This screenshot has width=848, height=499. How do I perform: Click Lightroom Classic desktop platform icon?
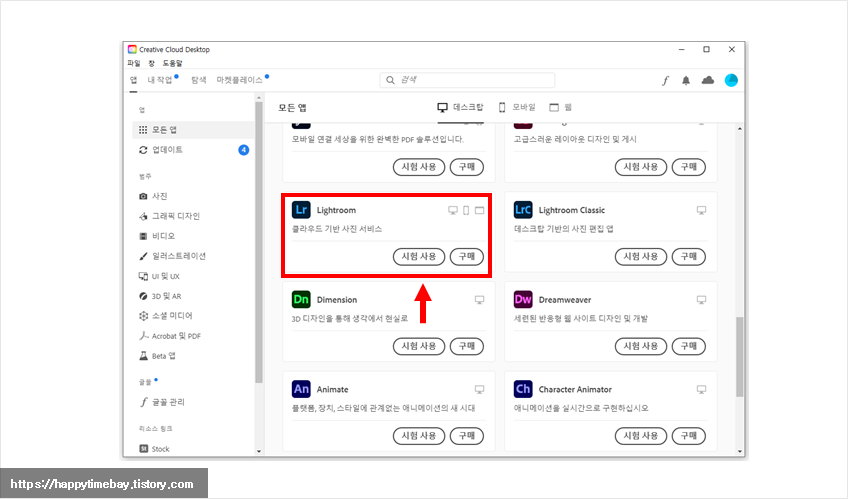tap(701, 210)
